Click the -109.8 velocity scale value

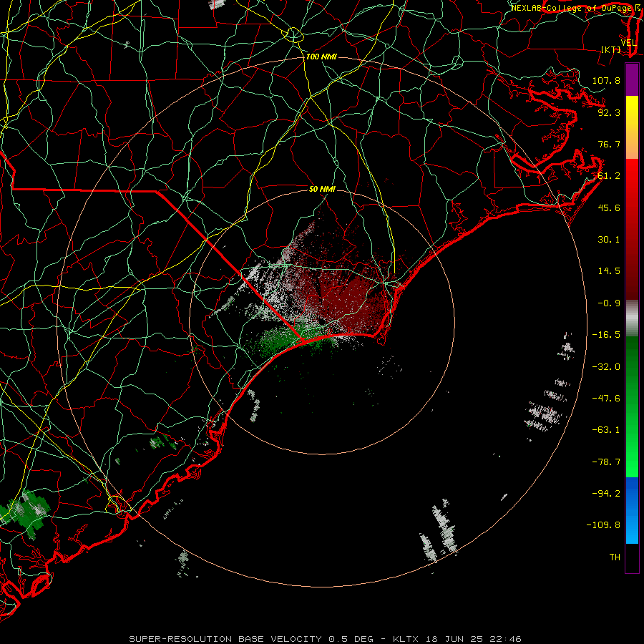coord(603,525)
